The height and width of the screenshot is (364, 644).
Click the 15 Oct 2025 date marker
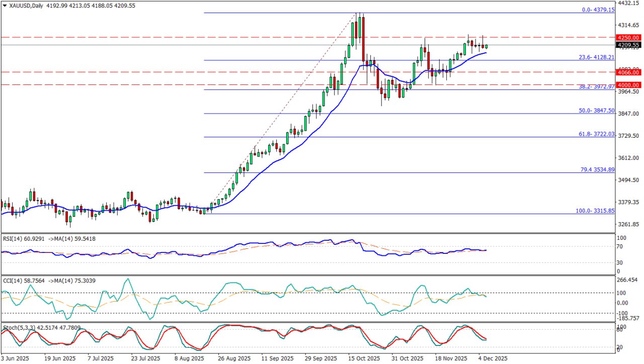[x=364, y=359]
